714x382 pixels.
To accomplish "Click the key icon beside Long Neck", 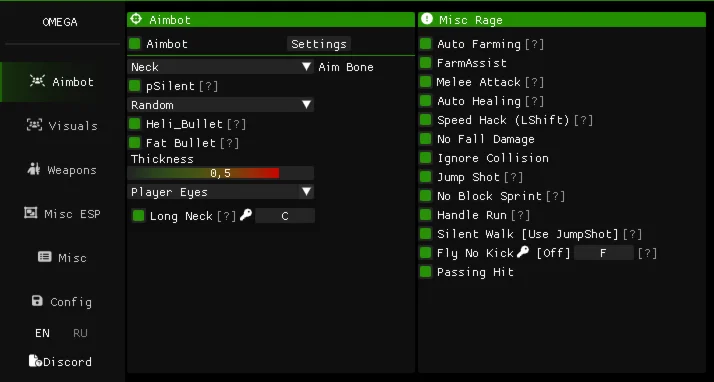I will tap(246, 215).
